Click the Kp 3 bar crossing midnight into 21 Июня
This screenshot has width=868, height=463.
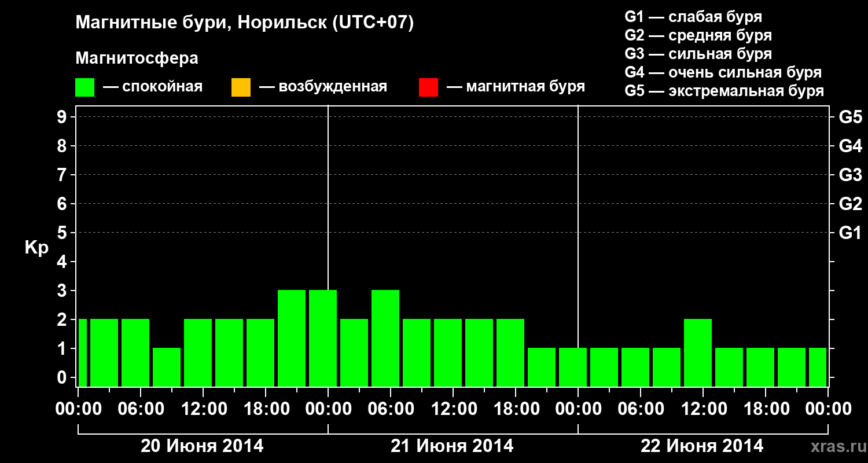pyautogui.click(x=323, y=338)
